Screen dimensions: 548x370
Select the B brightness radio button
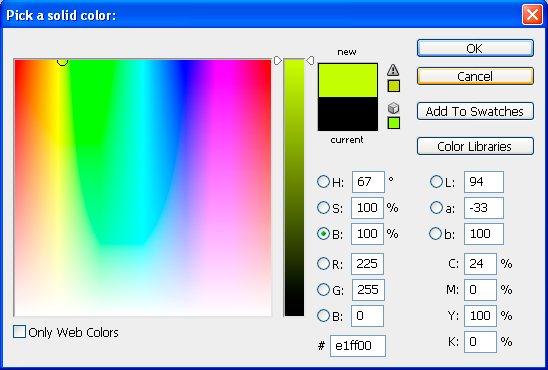click(323, 234)
